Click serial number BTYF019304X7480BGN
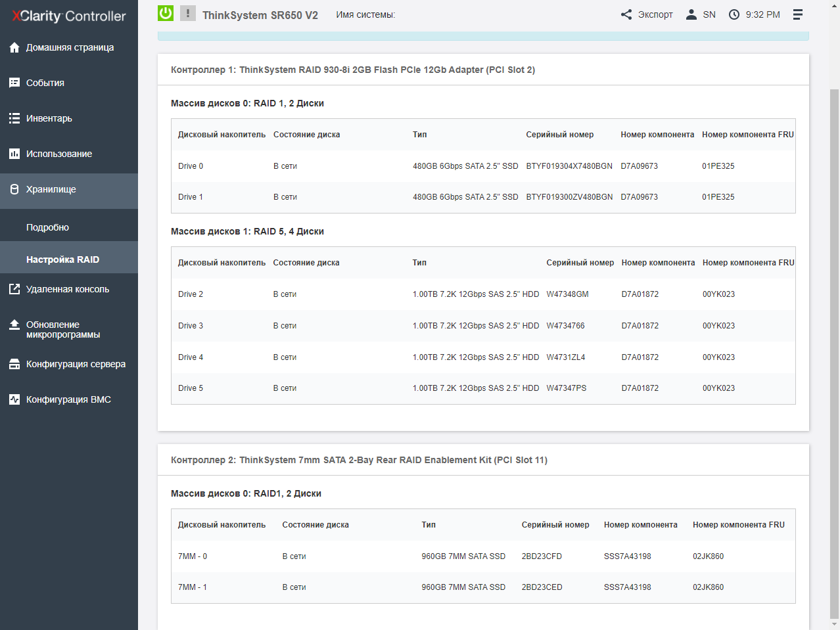Screen dimensions: 840x630 click(569, 166)
